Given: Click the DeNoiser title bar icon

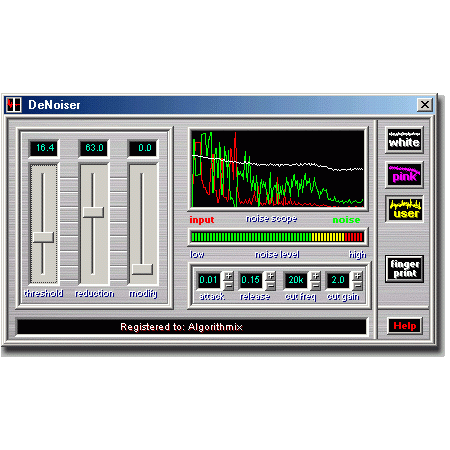Looking at the screenshot, I should tap(14, 105).
